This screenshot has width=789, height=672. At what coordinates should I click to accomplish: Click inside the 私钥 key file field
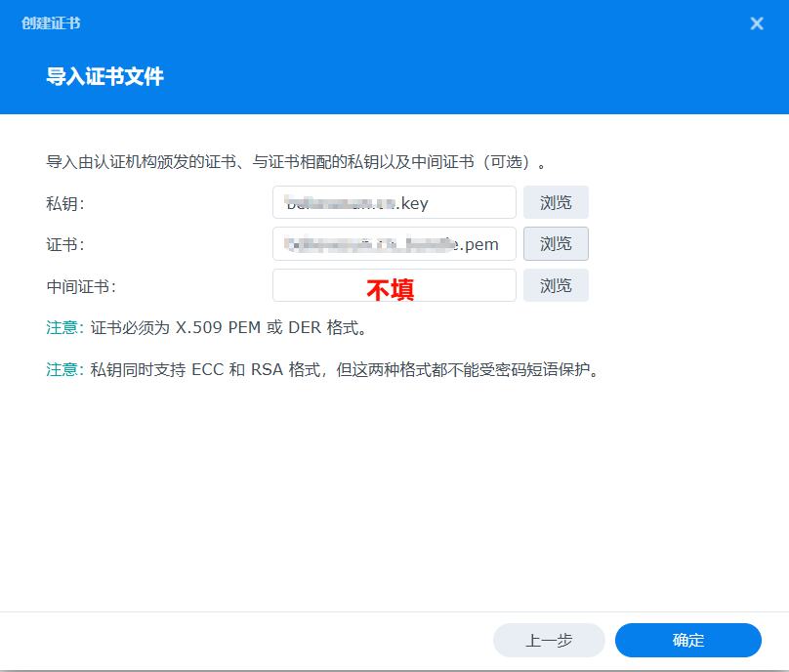point(394,202)
